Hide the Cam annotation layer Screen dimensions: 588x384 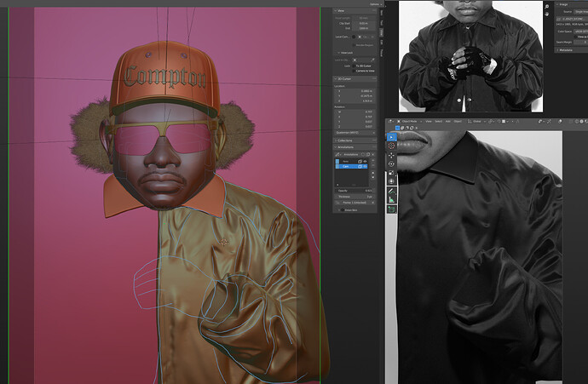366,166
